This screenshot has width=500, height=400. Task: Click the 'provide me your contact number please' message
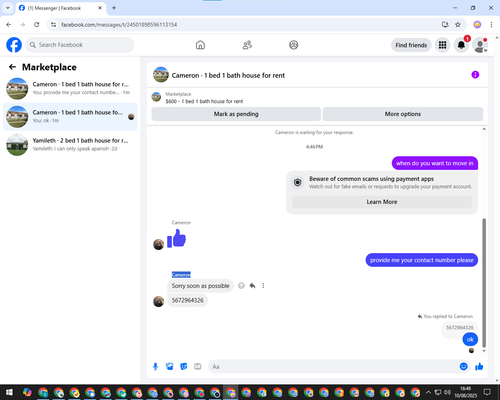[x=422, y=260]
